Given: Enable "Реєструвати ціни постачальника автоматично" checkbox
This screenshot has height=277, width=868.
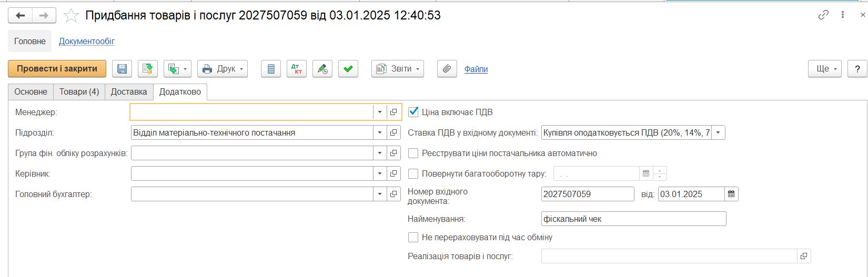Looking at the screenshot, I should click(x=413, y=153).
